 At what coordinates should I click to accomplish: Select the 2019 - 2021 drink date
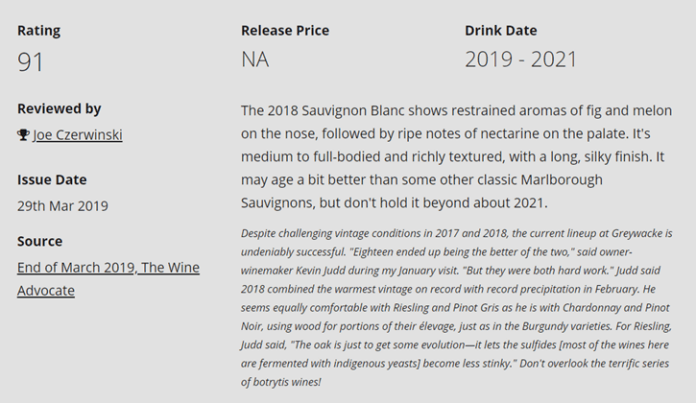point(521,59)
